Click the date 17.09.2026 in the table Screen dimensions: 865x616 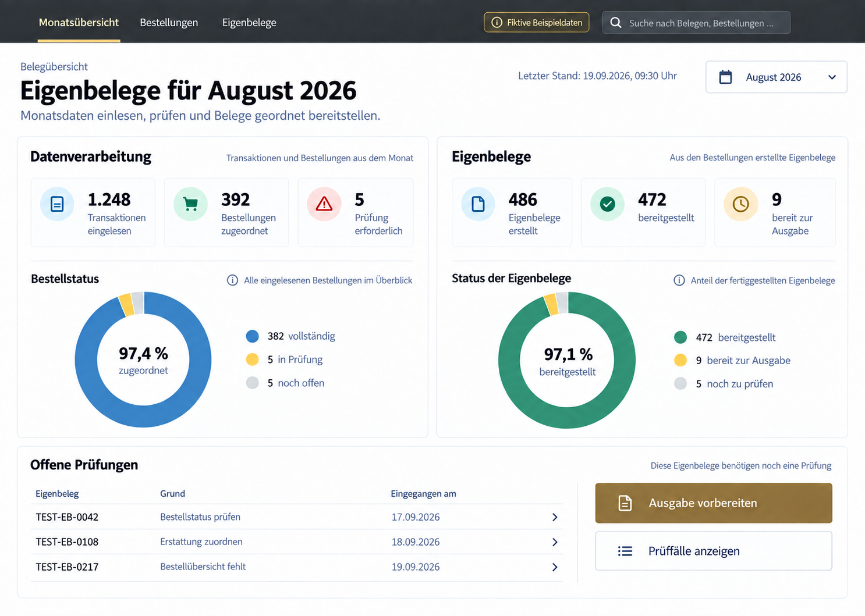pos(416,517)
